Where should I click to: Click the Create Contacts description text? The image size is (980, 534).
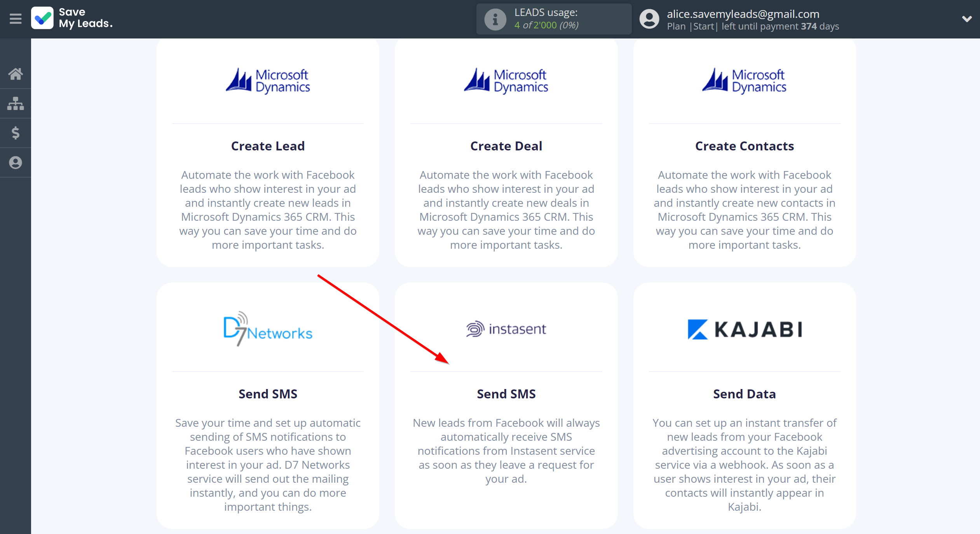745,210
